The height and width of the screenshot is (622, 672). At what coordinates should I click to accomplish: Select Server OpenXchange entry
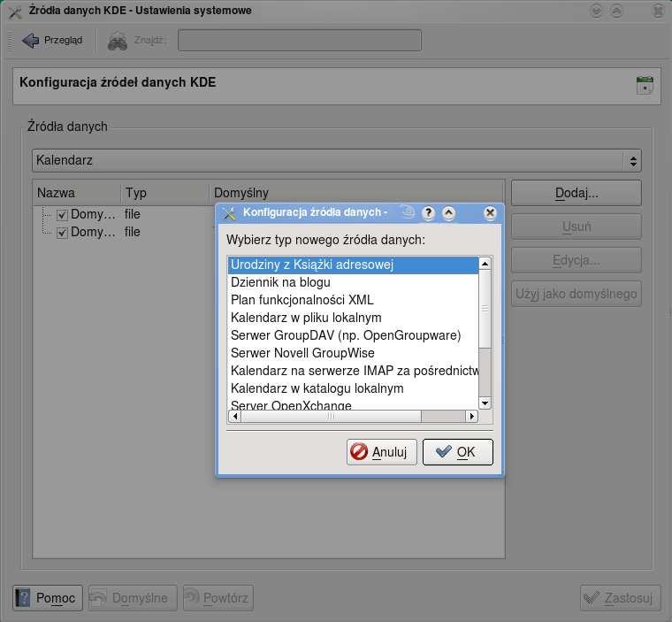click(353, 404)
